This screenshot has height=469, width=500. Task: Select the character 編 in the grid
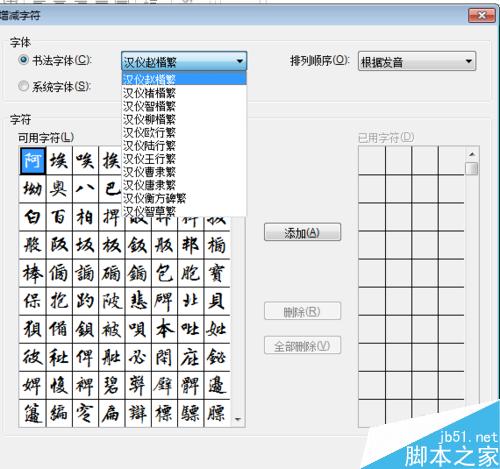[x=59, y=413]
